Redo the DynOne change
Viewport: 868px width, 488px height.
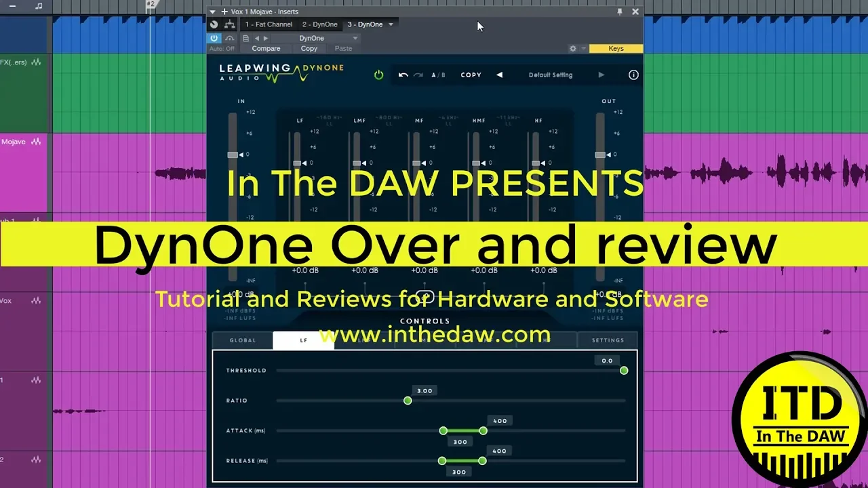pyautogui.click(x=418, y=75)
